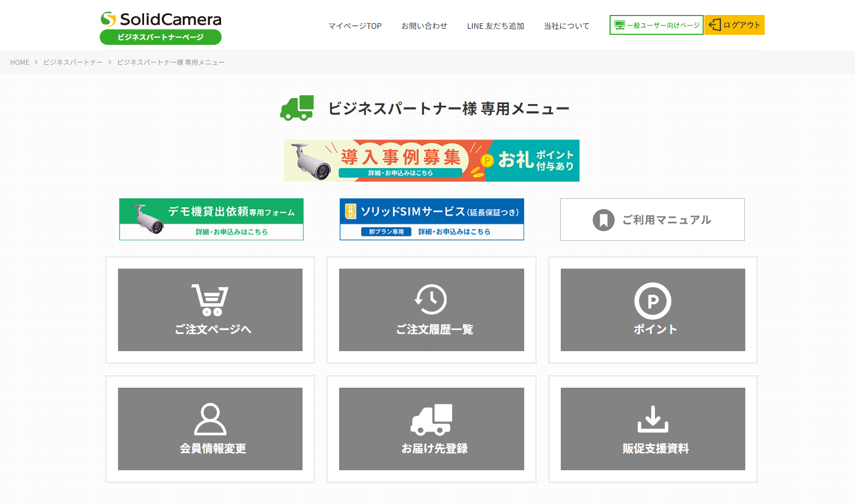
Task: Open the 導入事例募集 banner
Action: point(432,161)
